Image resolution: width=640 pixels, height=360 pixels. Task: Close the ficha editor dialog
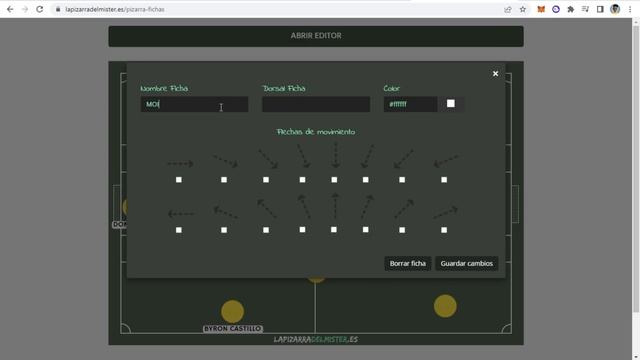495,73
